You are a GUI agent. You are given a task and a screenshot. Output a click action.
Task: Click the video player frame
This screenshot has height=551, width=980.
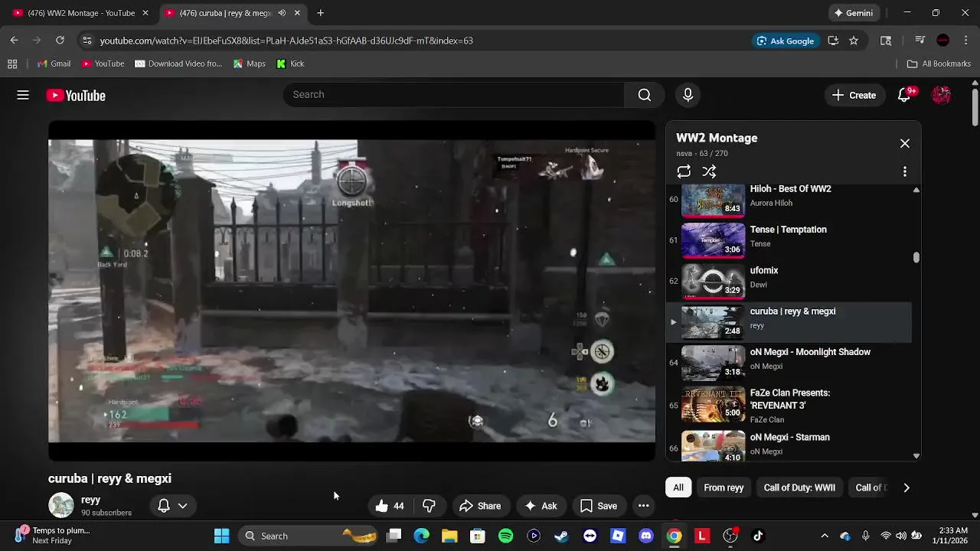pos(352,291)
